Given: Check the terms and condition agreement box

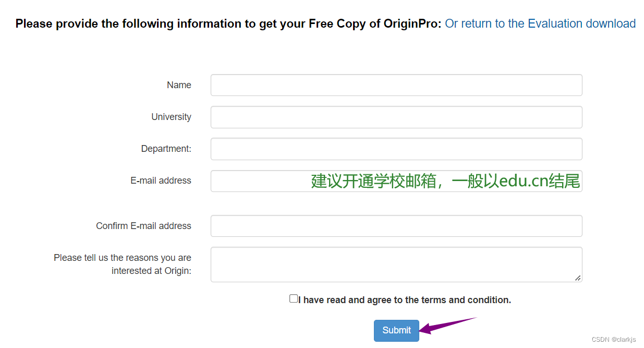Looking at the screenshot, I should 294,298.
